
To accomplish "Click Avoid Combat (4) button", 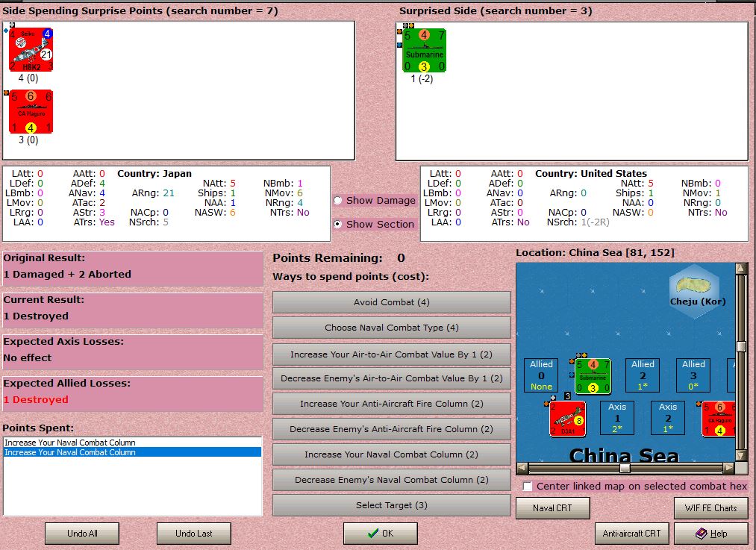I will point(392,302).
